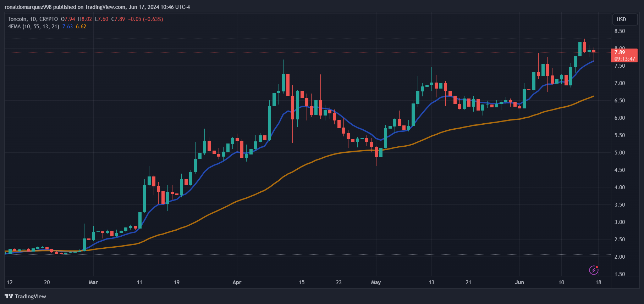Viewport: 644px width, 304px height.
Task: Click the countdown timer 09:13:47
Action: click(625, 59)
